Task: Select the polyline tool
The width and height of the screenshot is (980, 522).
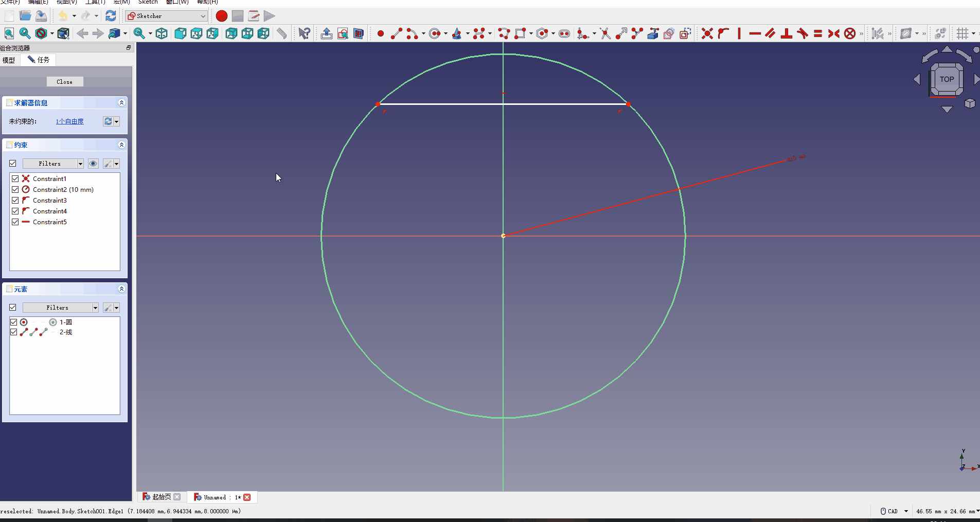Action: (x=504, y=34)
